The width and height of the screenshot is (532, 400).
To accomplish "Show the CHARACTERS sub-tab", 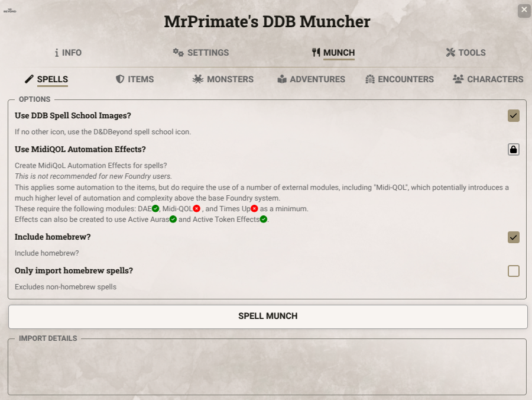I will 488,79.
